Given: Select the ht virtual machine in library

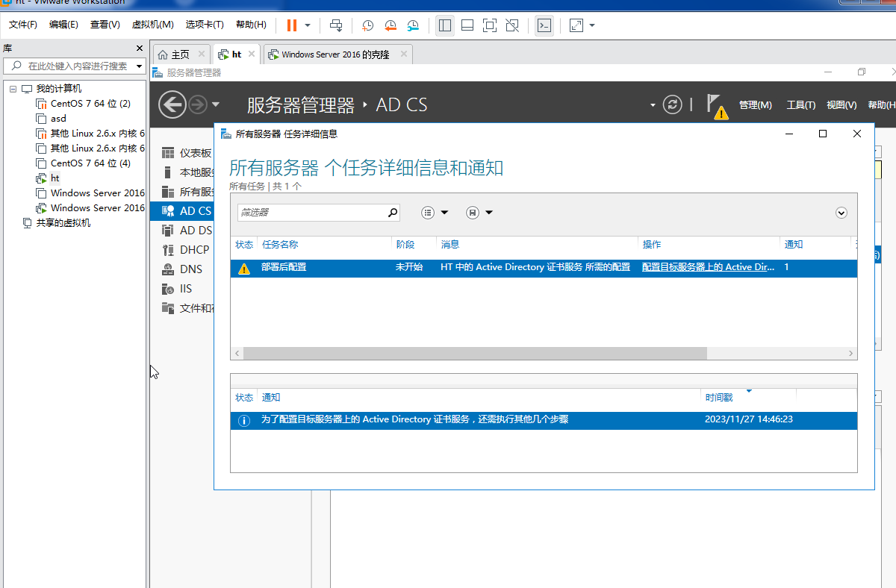Looking at the screenshot, I should point(55,178).
